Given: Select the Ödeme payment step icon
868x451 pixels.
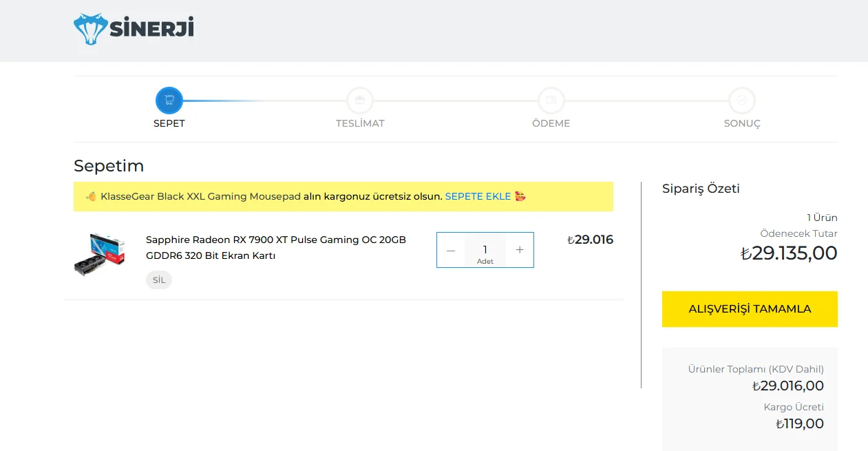Looking at the screenshot, I should tap(551, 101).
